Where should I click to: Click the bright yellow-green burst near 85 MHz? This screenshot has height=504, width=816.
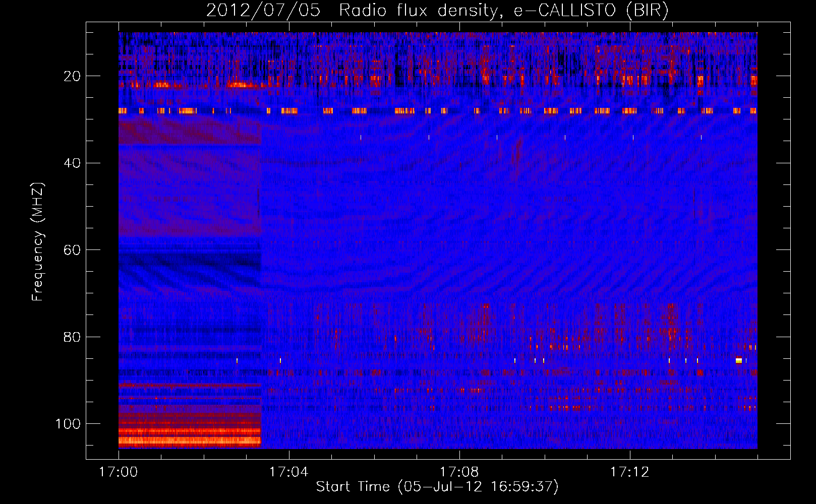click(x=739, y=360)
